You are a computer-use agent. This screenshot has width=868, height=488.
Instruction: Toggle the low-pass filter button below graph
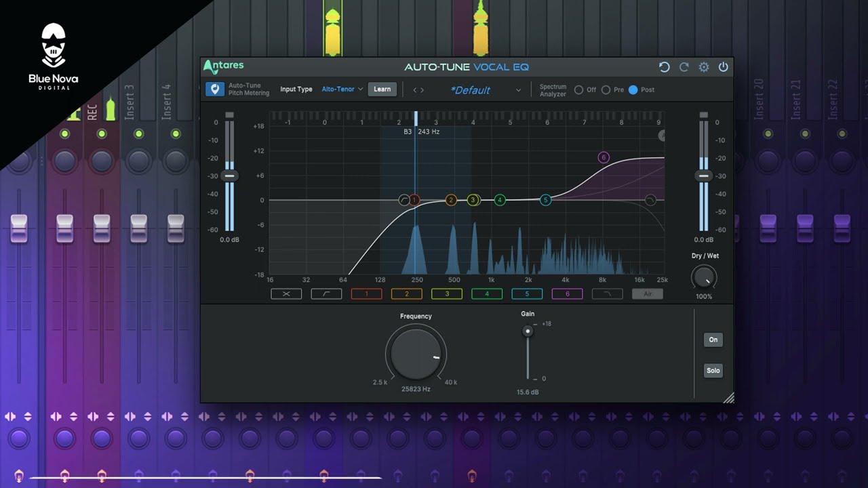point(607,294)
